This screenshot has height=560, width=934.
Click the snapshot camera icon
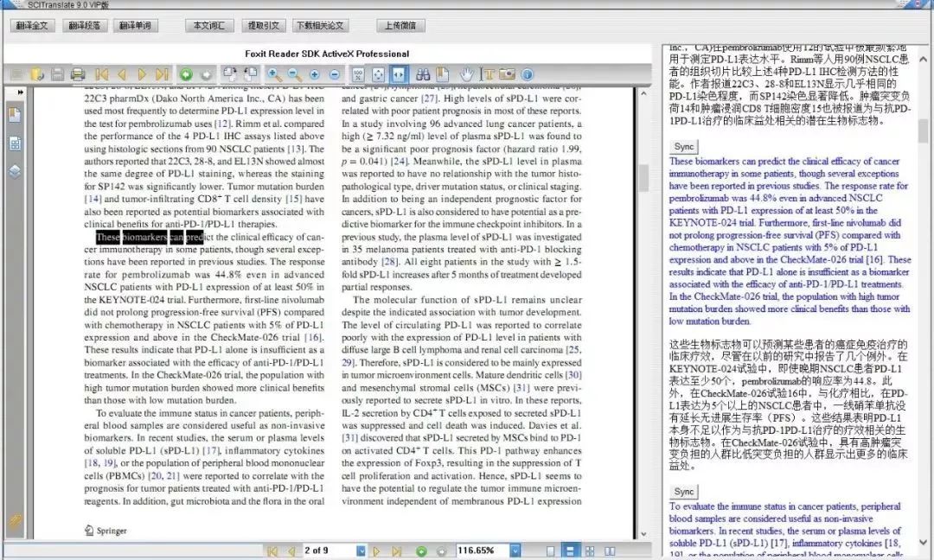507,74
